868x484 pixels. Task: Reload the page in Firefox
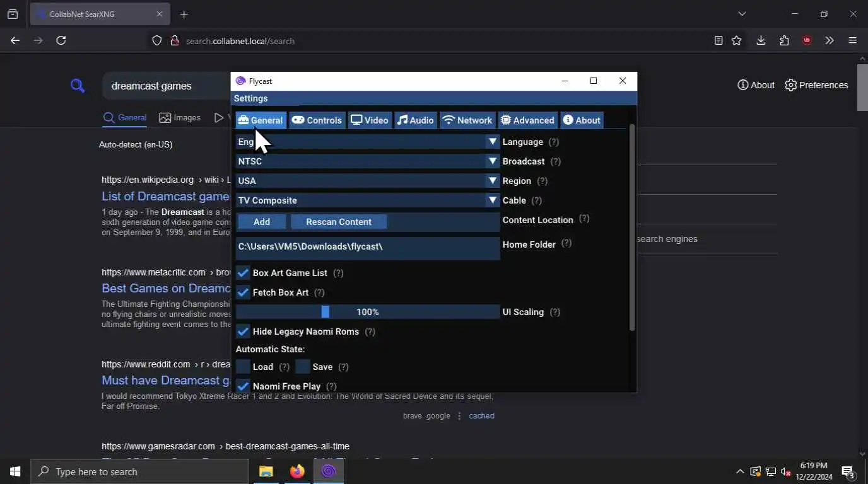(61, 40)
